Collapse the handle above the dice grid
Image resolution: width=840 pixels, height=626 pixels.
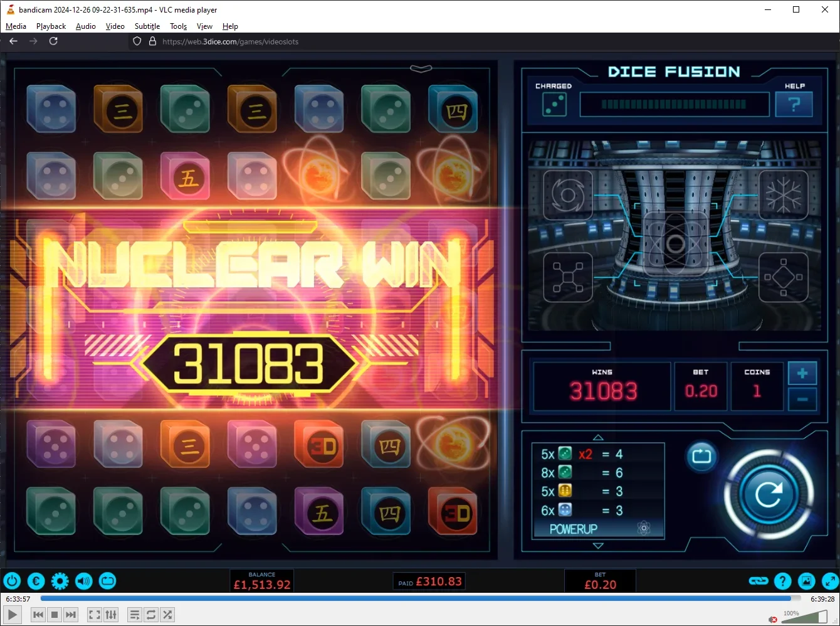421,68
